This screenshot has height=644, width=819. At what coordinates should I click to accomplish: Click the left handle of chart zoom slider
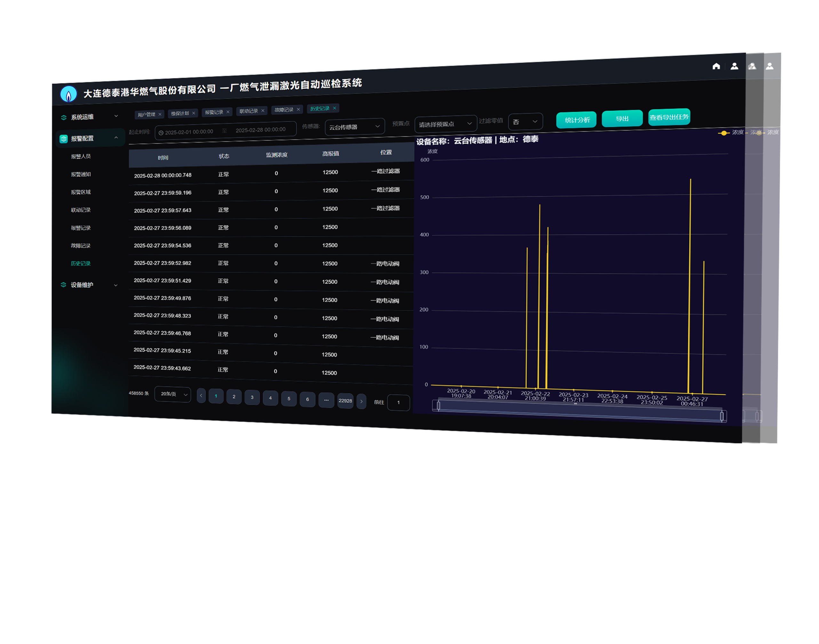point(438,406)
